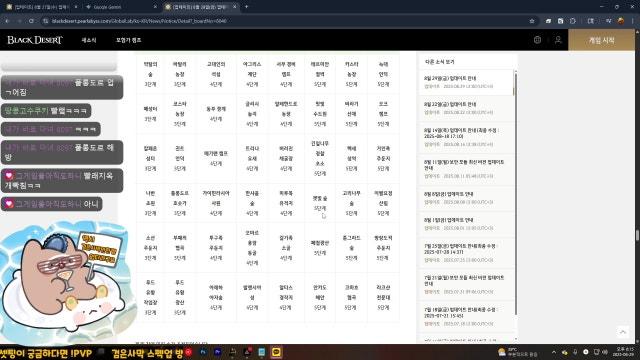Viewport: 640px width, 360px height.
Task: Switch to the Google Gemini tab
Action: tap(120, 7)
